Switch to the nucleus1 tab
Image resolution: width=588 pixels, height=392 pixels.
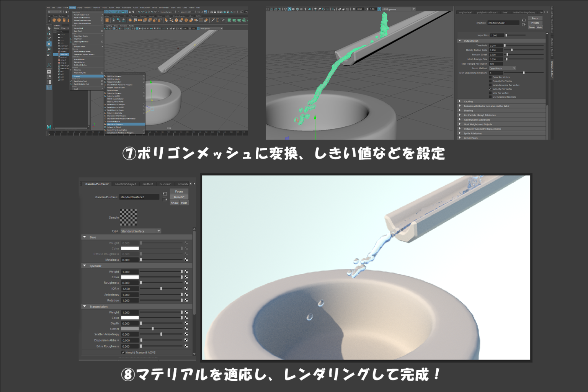[166, 184]
